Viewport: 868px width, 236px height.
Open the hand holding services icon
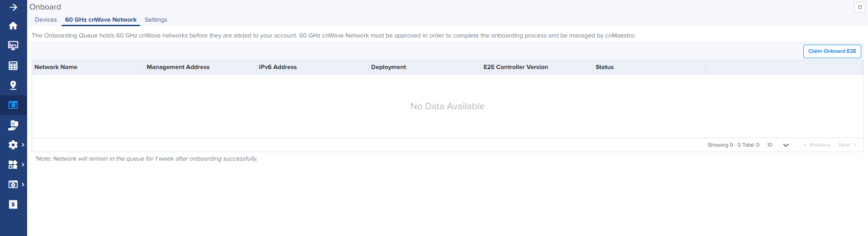tap(13, 125)
